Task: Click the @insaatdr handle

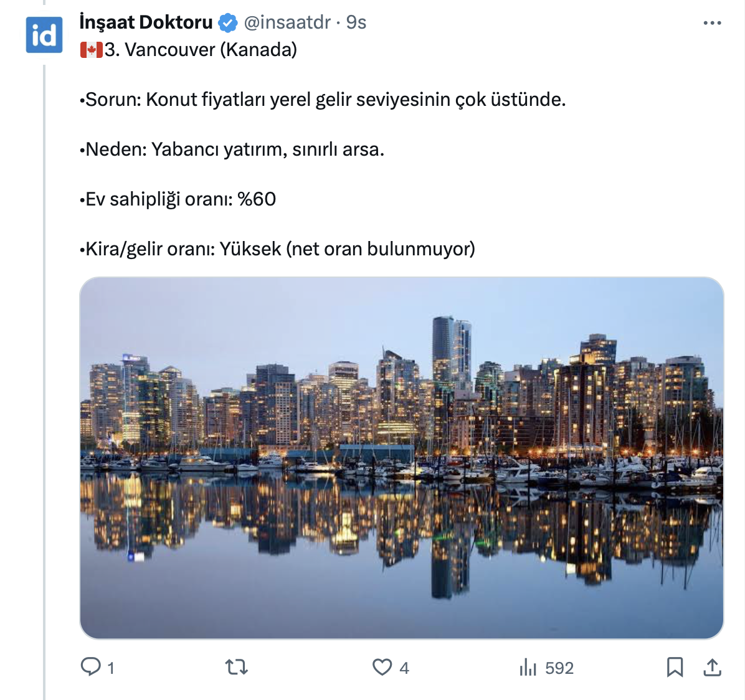Action: [287, 22]
